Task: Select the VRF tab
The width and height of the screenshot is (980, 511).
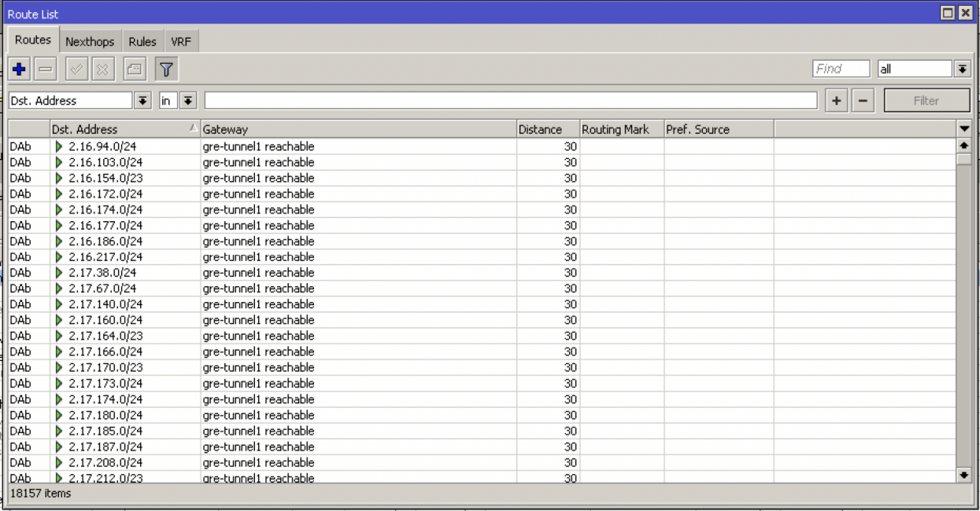Action: pos(181,42)
